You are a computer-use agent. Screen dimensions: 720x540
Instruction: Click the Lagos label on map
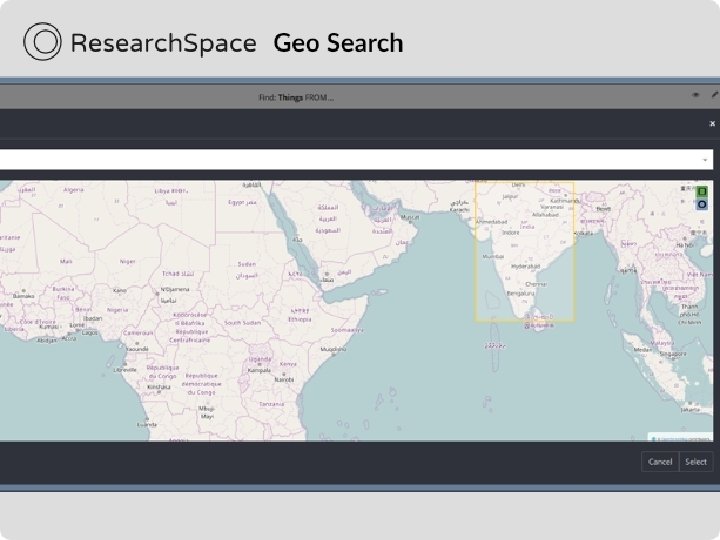tap(90, 332)
